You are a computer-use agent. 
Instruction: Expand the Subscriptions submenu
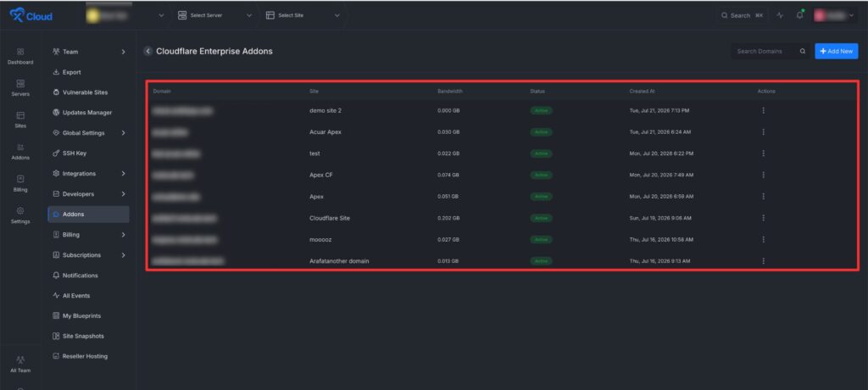123,255
